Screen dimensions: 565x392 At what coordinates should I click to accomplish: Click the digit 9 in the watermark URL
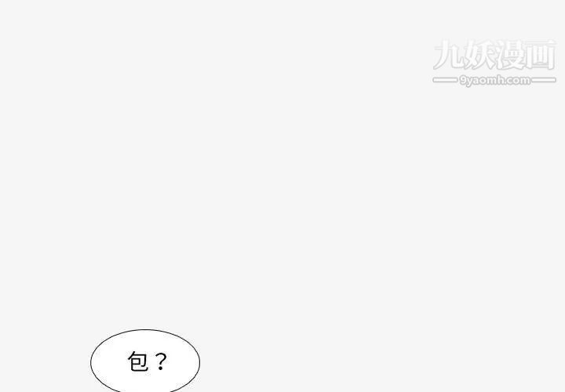click(463, 81)
